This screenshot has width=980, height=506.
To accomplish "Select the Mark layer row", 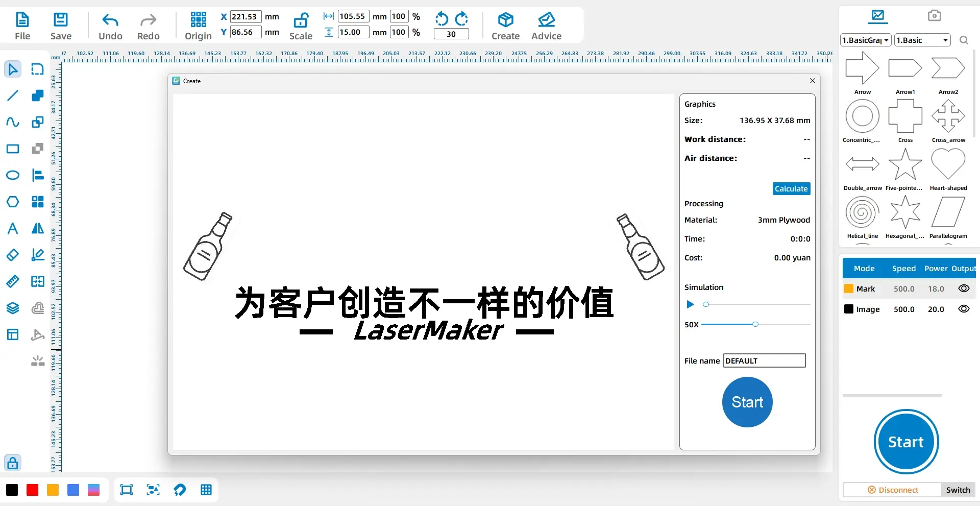I will pyautogui.click(x=909, y=288).
